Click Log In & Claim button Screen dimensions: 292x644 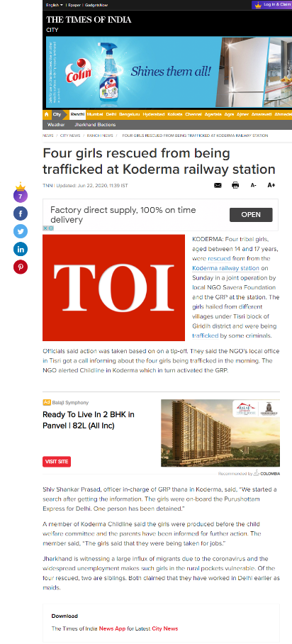272,5
